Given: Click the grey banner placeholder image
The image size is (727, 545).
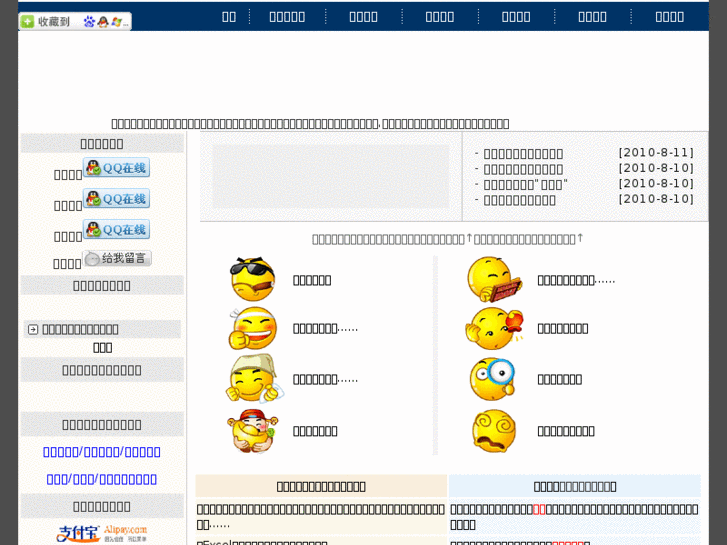Looking at the screenshot, I should [x=331, y=176].
